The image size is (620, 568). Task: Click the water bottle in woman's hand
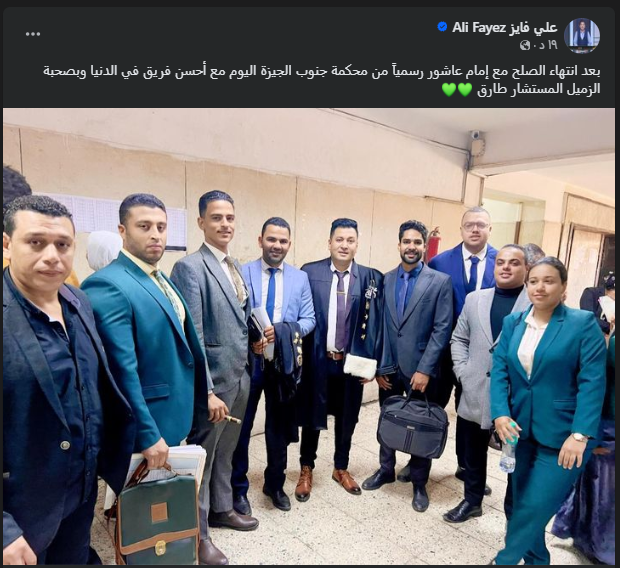(x=508, y=451)
